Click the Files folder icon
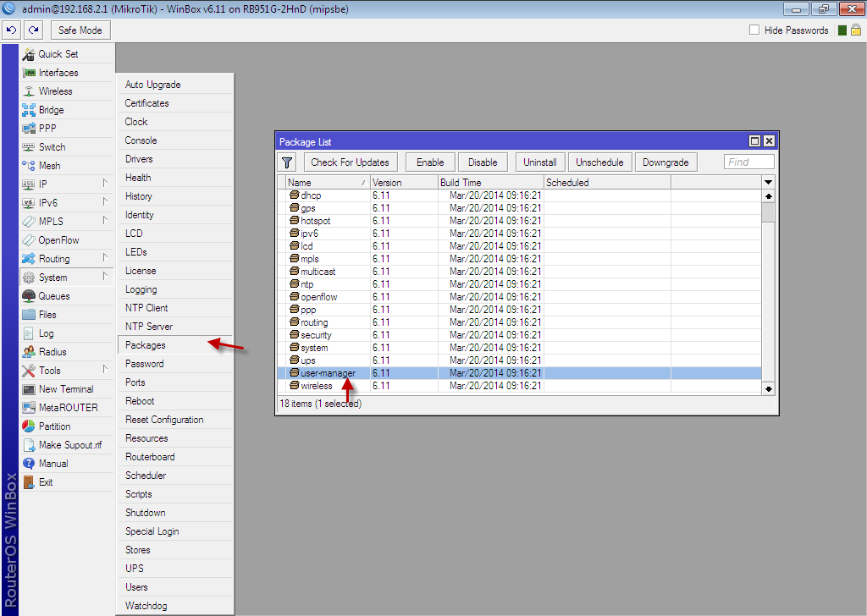 [x=28, y=315]
